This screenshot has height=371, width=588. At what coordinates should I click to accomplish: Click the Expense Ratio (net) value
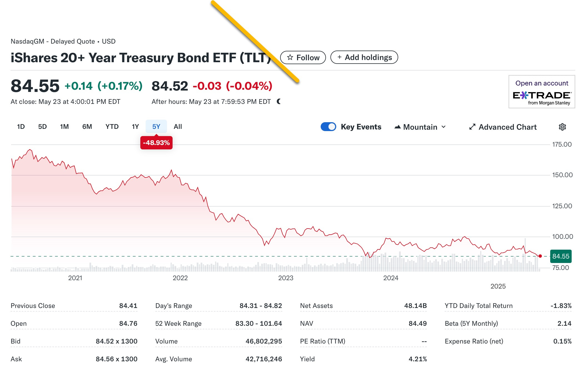562,341
